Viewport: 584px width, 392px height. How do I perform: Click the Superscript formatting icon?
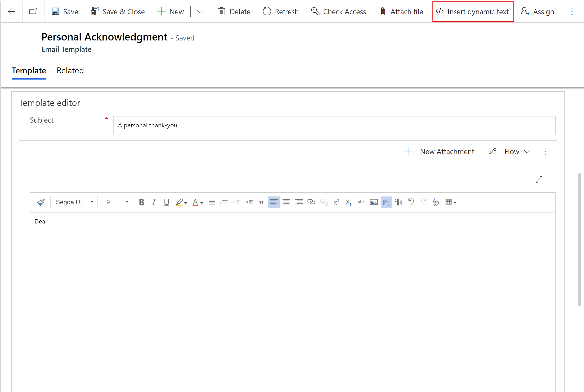[336, 202]
